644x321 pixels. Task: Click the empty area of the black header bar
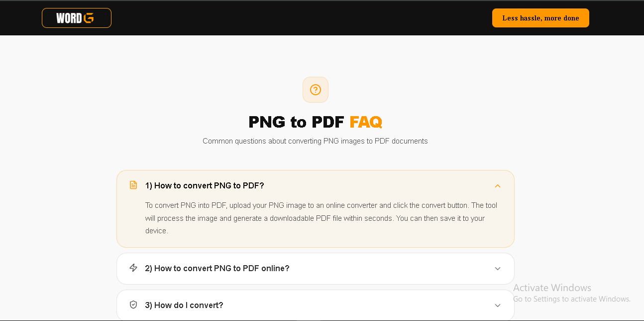(299, 18)
